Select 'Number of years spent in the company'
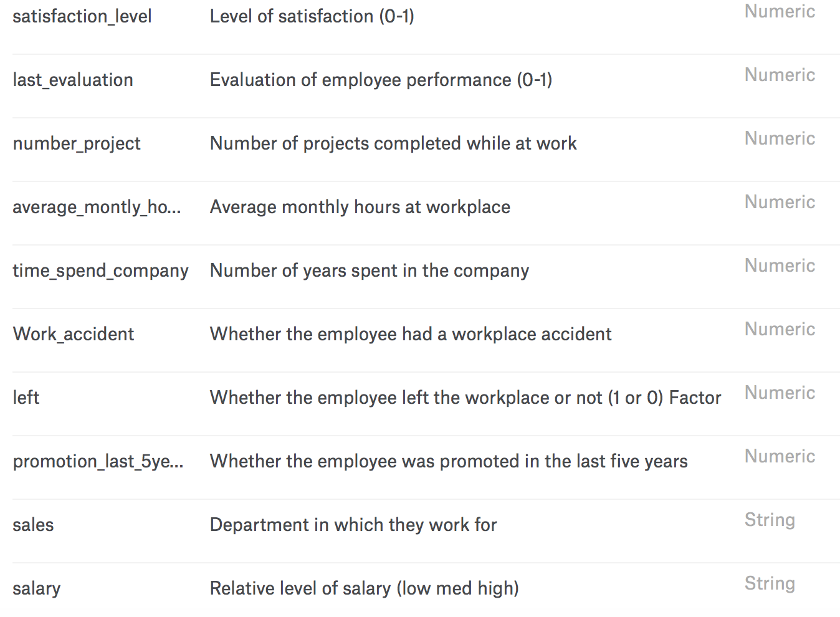This screenshot has width=840, height=617. tap(370, 270)
